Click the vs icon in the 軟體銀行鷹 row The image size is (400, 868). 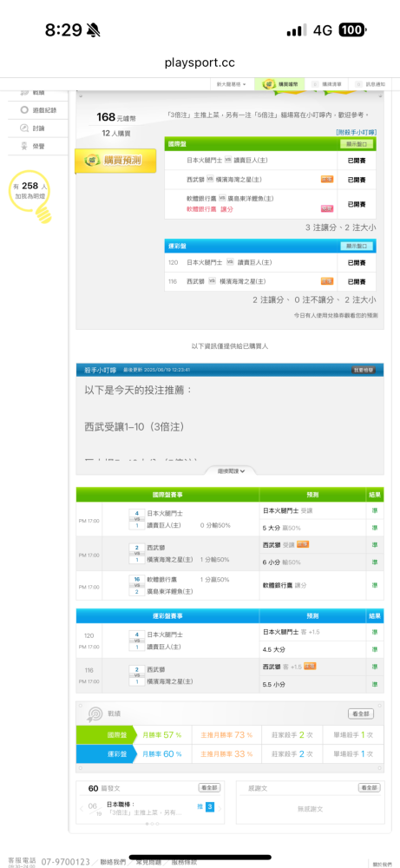pyautogui.click(x=222, y=198)
